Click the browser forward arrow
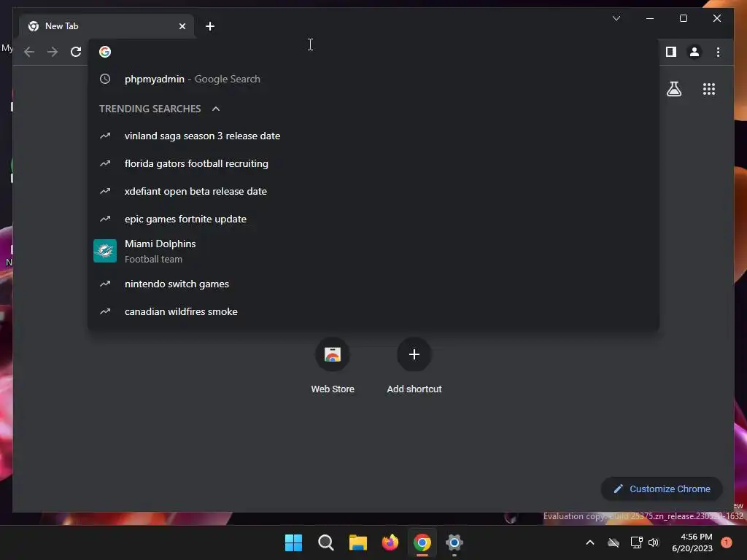This screenshot has width=747, height=560. point(53,52)
